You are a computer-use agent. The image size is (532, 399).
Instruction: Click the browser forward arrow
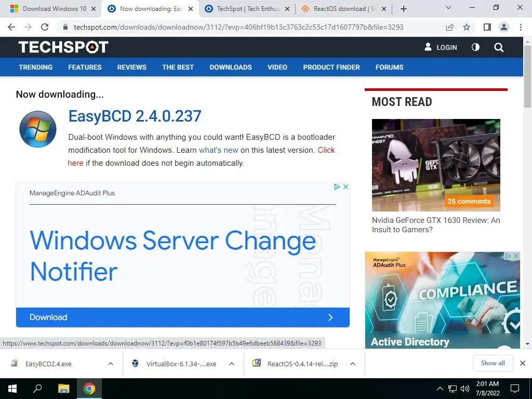coord(28,27)
